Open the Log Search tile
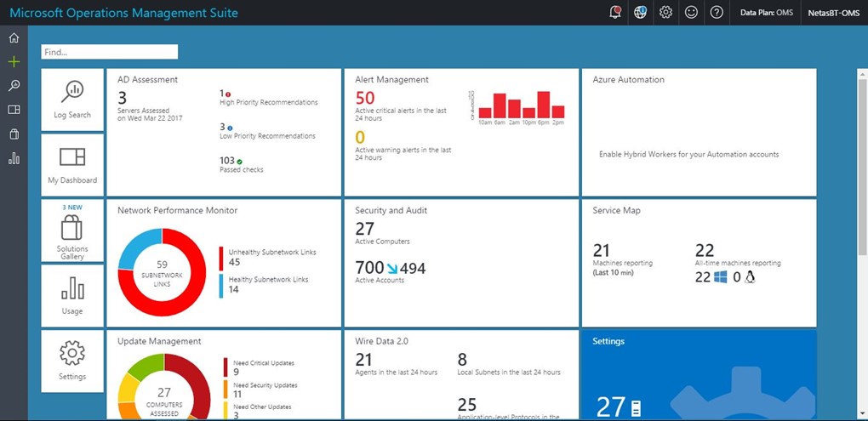Image resolution: width=868 pixels, height=421 pixels. click(x=72, y=100)
